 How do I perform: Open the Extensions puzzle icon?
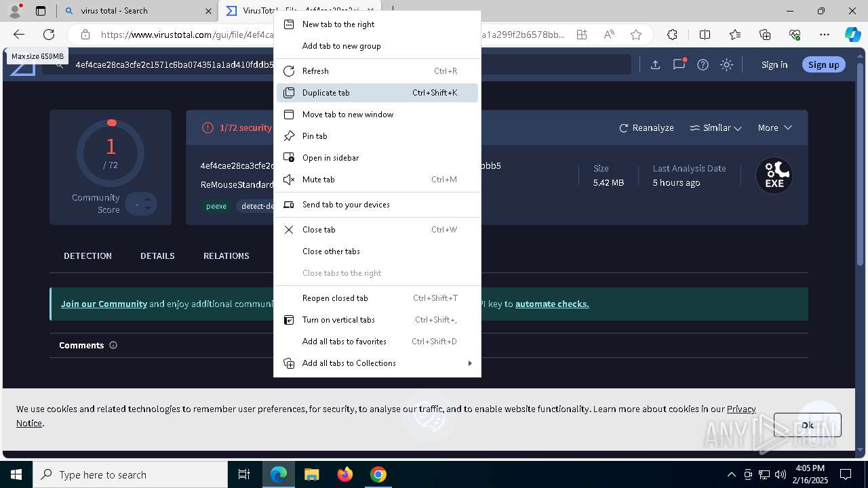(672, 35)
